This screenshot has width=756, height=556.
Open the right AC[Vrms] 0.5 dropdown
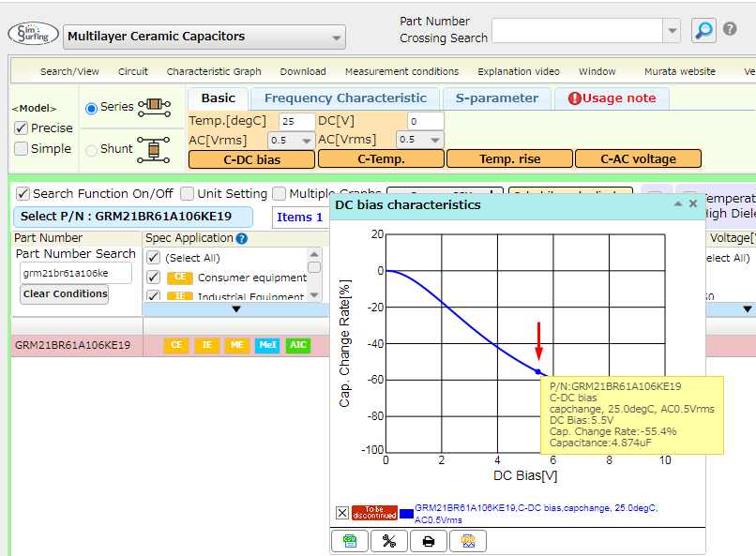point(419,140)
